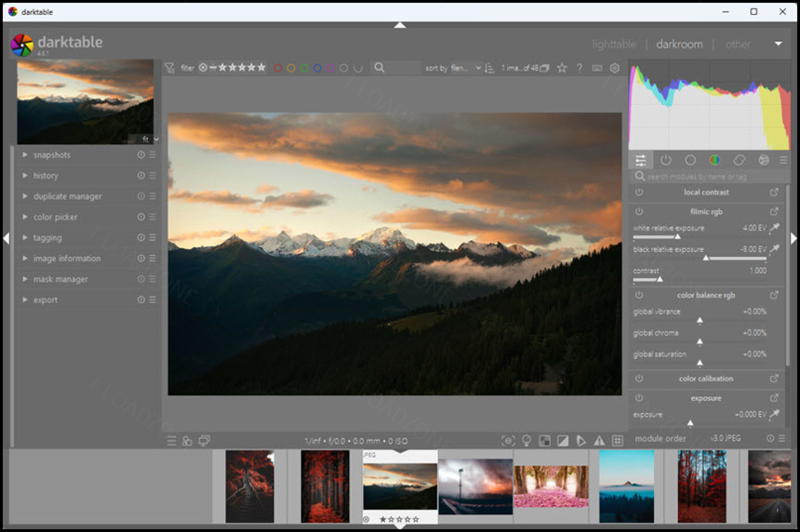Pick white relative exposure with eyedropper
This screenshot has width=800, height=532.
(775, 228)
